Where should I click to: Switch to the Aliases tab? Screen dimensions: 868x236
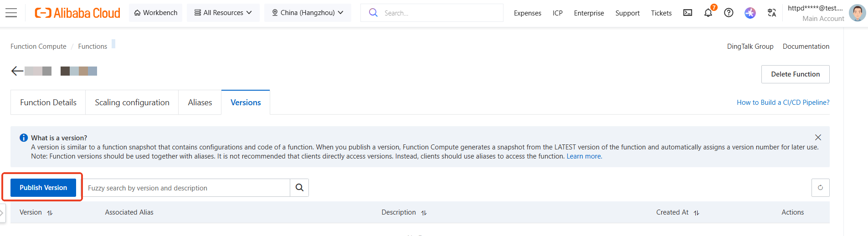[200, 103]
